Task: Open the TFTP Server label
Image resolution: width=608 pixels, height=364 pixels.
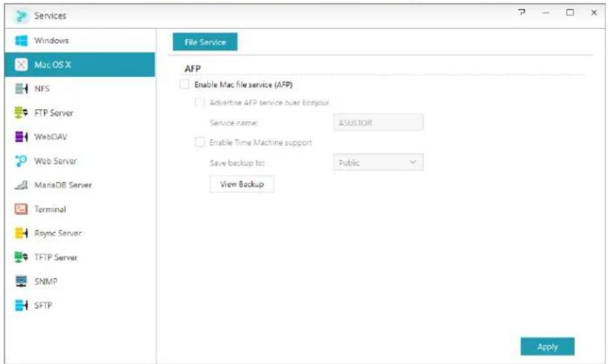Action: [55, 257]
